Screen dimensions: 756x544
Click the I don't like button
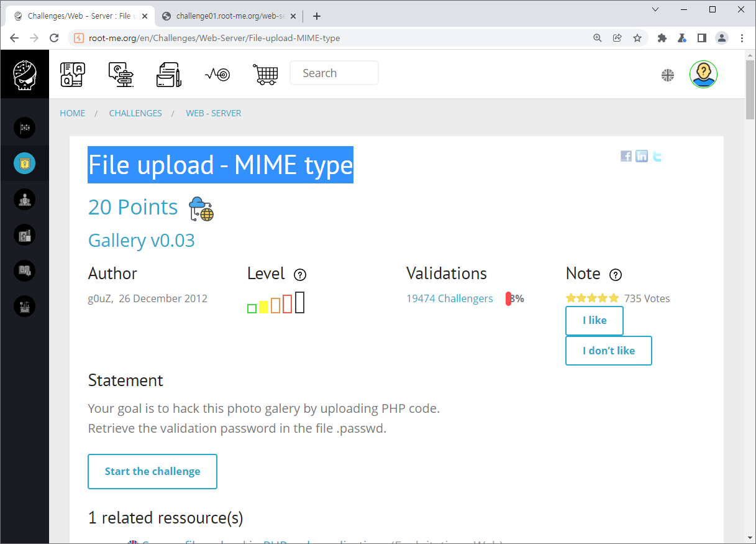pyautogui.click(x=609, y=351)
